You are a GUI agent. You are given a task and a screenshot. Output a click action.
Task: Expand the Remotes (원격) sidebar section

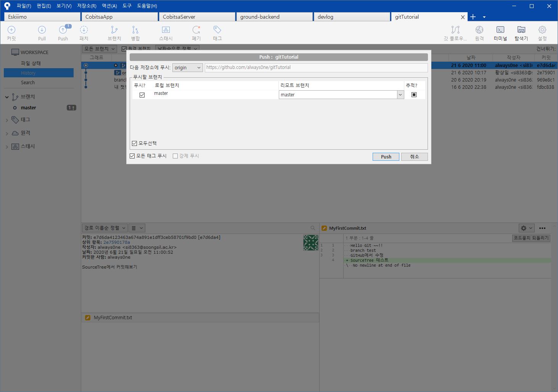7,134
